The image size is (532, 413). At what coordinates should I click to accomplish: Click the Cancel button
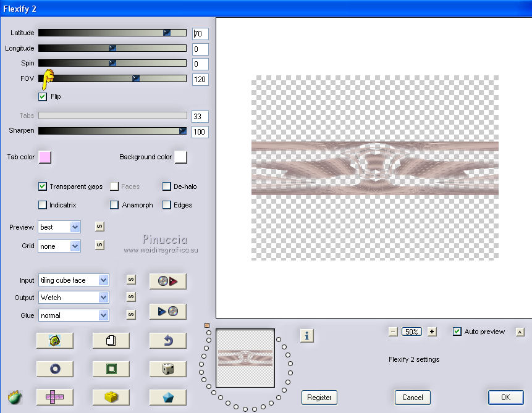pyautogui.click(x=413, y=398)
